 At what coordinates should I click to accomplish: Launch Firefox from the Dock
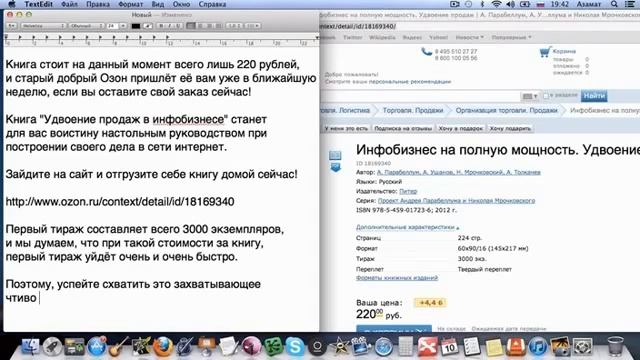click(x=163, y=347)
